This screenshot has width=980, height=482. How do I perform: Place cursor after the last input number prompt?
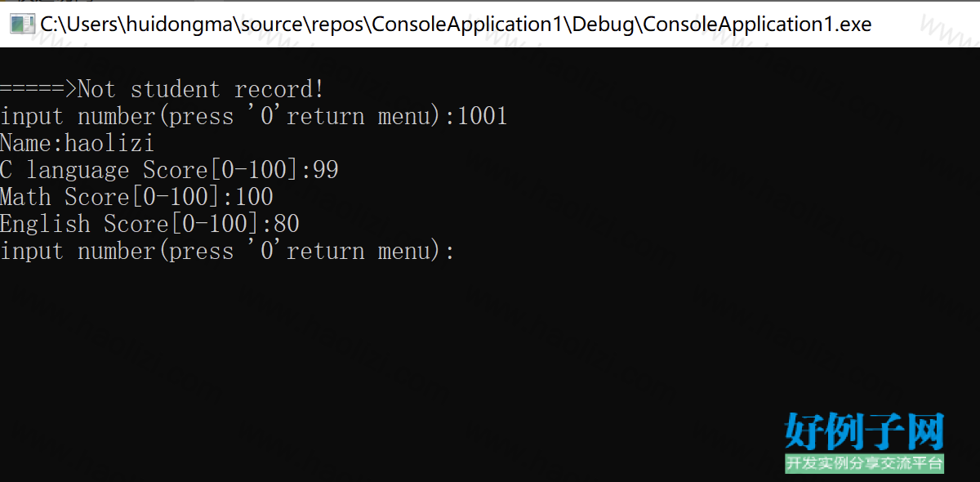tap(460, 251)
